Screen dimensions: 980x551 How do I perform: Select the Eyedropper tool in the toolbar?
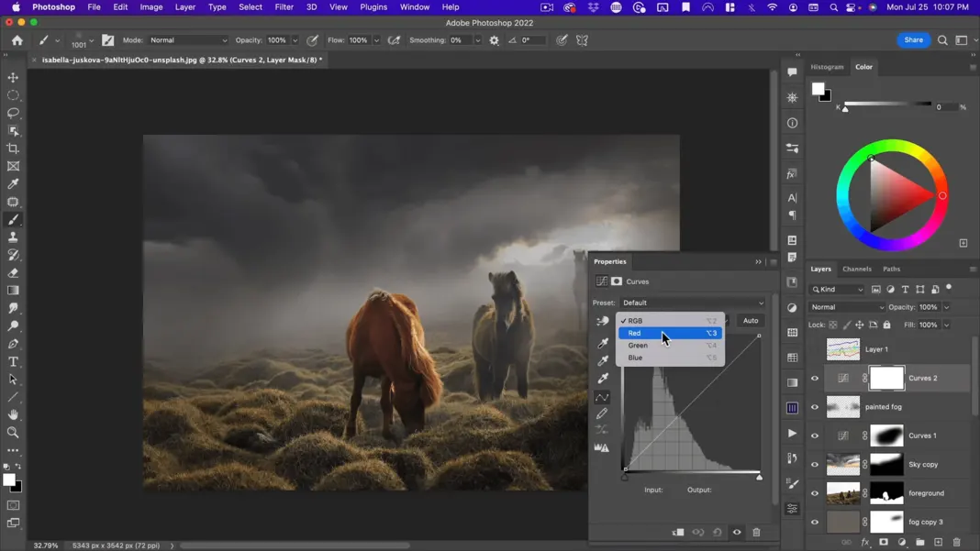pos(13,184)
